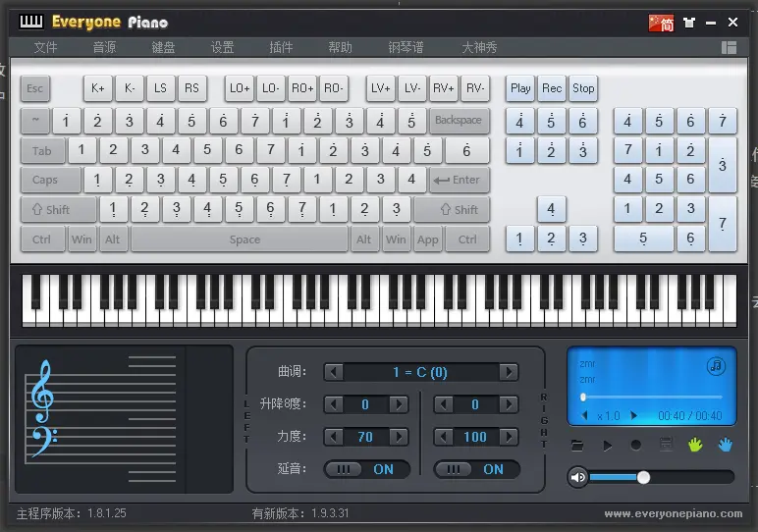Increase the left hand velocity 70
The height and width of the screenshot is (532, 758).
tap(399, 437)
